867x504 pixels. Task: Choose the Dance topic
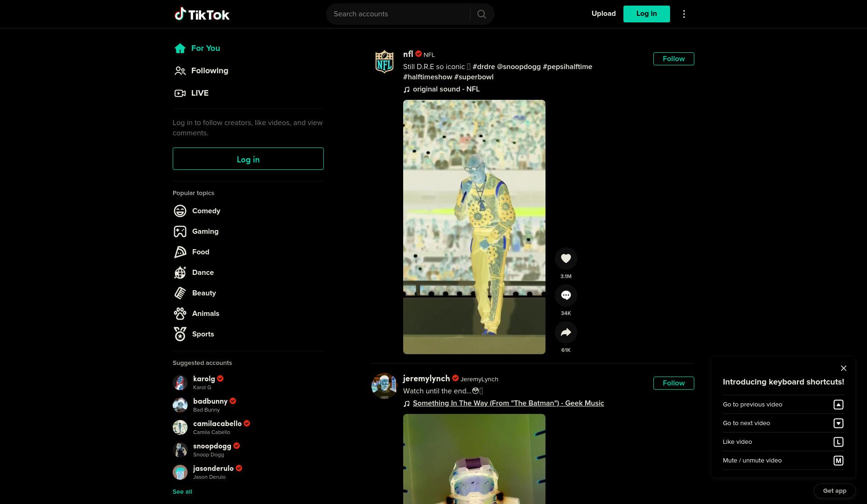[x=203, y=273]
